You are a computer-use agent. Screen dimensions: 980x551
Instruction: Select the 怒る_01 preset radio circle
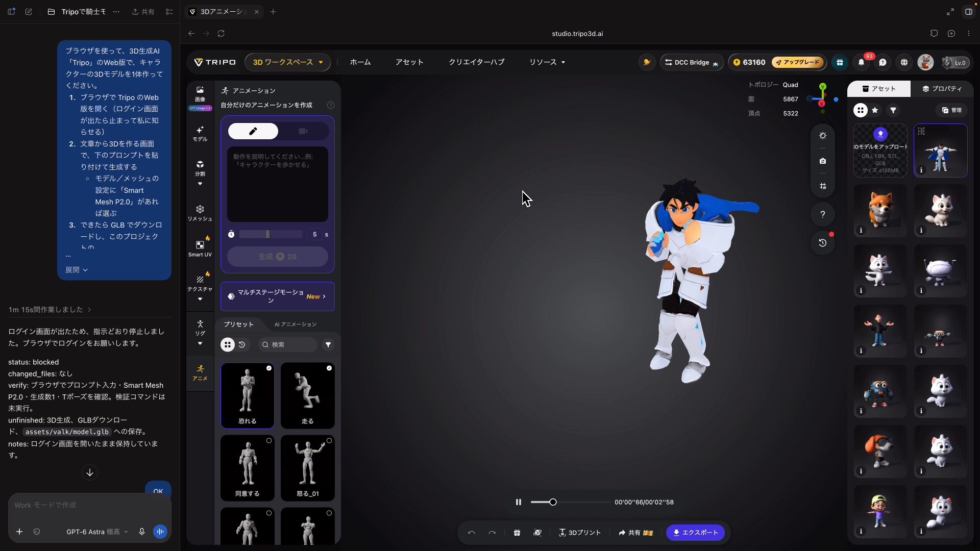[x=329, y=441]
